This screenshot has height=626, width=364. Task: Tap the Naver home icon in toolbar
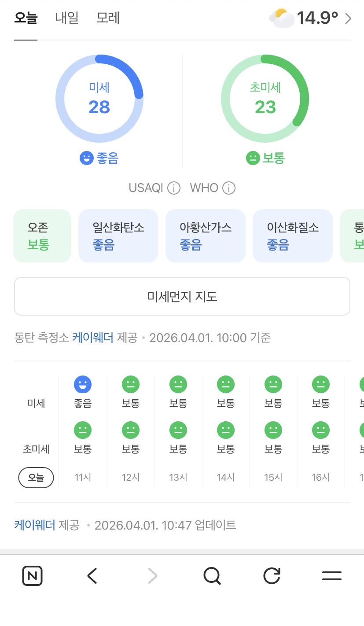[31, 576]
